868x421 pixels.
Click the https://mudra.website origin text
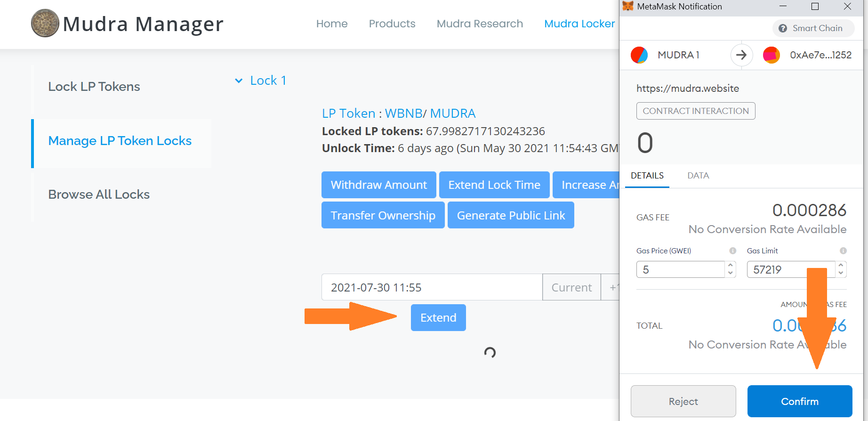[x=688, y=89]
